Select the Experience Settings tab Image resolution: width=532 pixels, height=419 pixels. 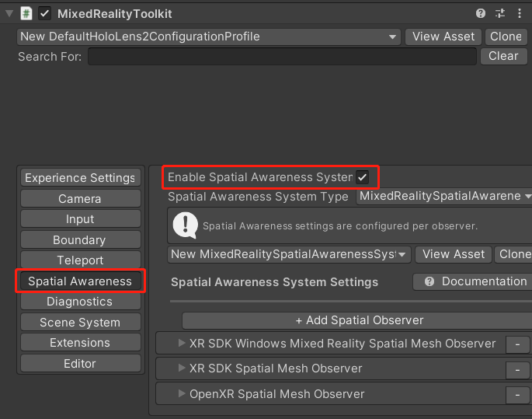tap(80, 178)
